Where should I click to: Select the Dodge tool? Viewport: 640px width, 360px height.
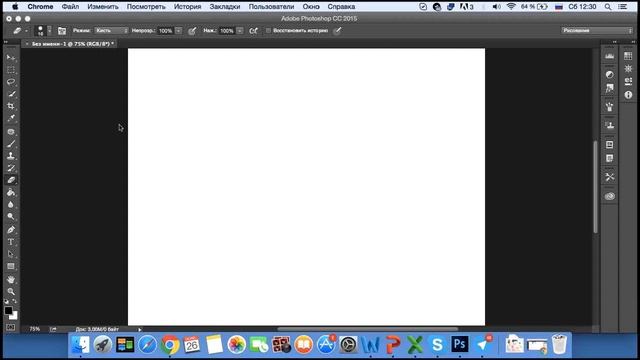tap(11, 216)
